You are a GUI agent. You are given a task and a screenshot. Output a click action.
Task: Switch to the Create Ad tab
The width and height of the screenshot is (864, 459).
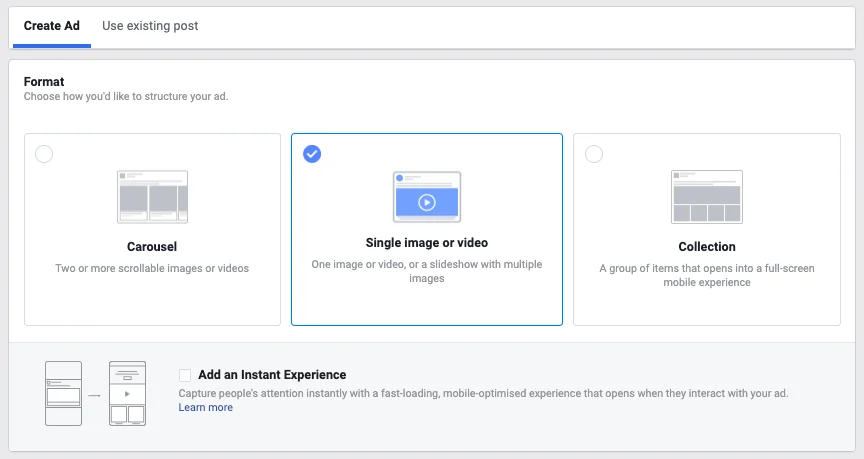click(51, 26)
